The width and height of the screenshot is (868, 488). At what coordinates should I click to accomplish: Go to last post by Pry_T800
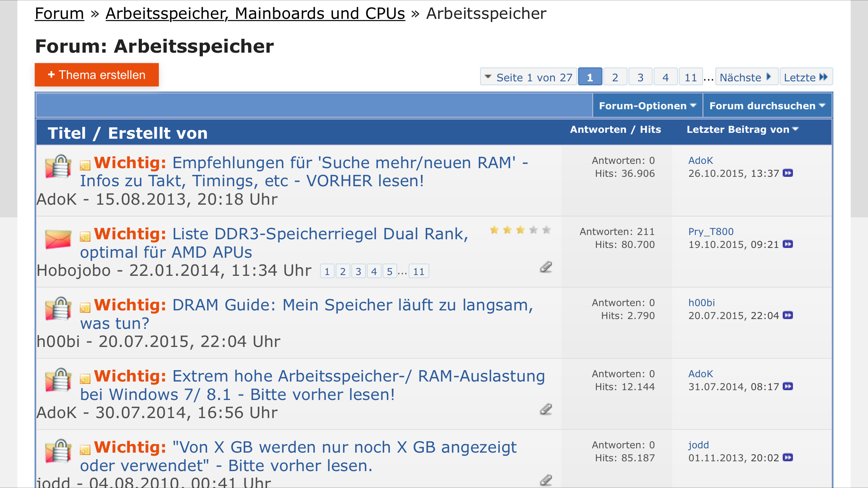[787, 244]
